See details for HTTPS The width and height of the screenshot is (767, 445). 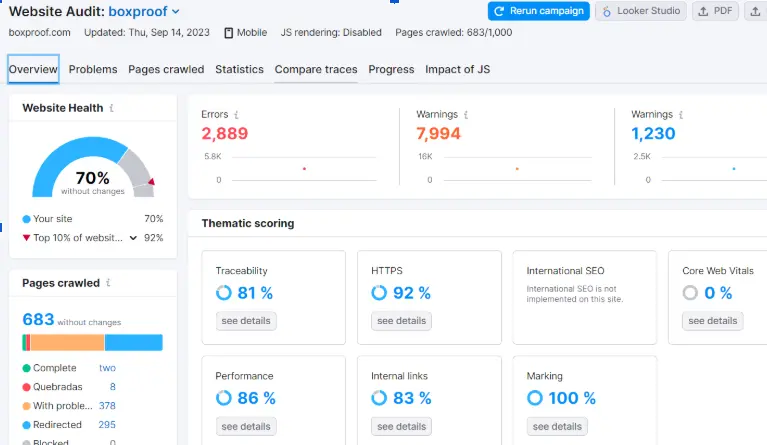[x=402, y=321]
